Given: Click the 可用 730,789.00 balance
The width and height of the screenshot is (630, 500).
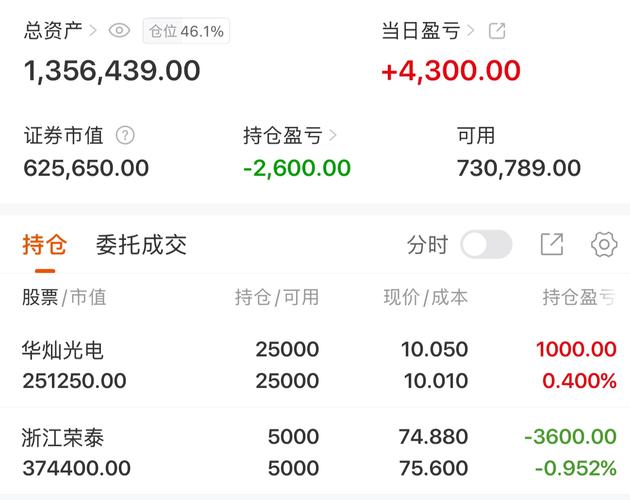Looking at the screenshot, I should point(518,168).
